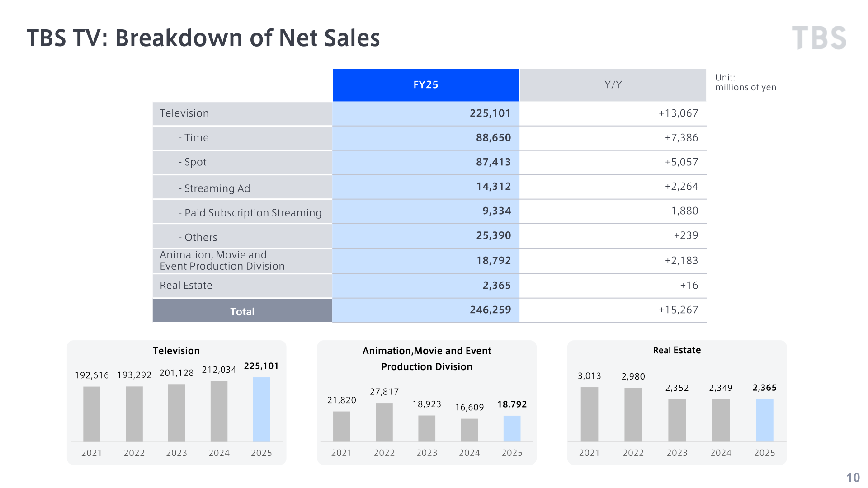
Task: Click the 2,352 label in Real Estate chart
Action: (677, 388)
